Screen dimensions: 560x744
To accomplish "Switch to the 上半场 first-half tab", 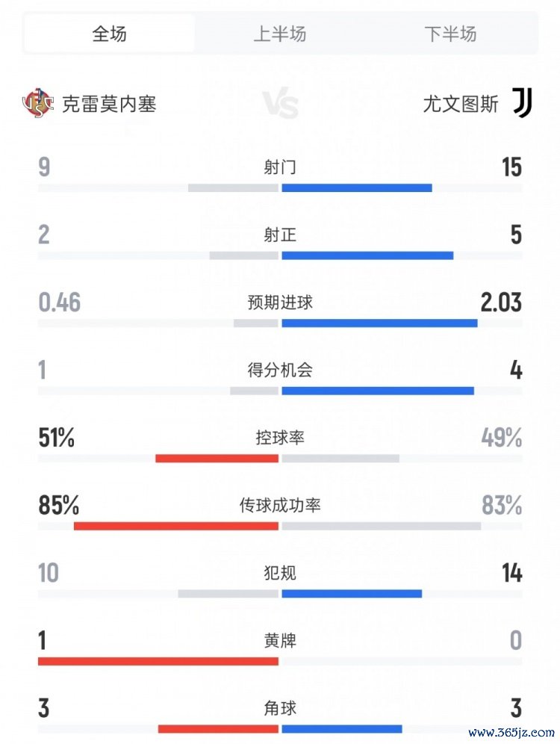I will pos(280,34).
